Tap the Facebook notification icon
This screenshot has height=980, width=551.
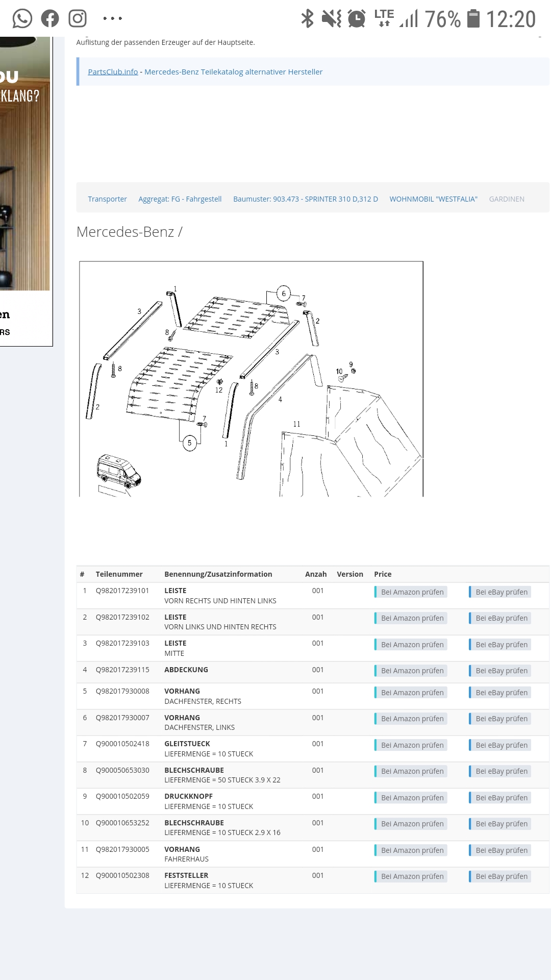(50, 19)
